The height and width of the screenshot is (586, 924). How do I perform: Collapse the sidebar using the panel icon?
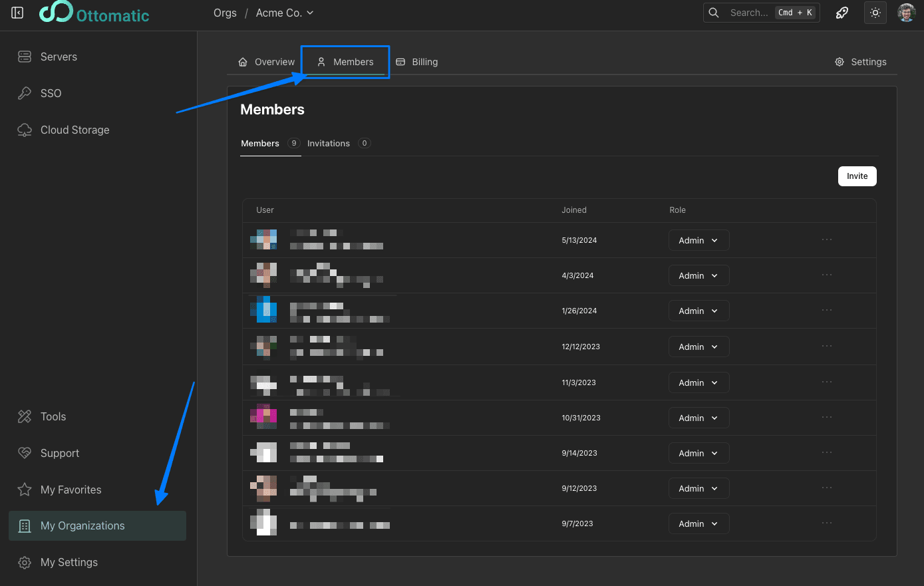click(18, 13)
